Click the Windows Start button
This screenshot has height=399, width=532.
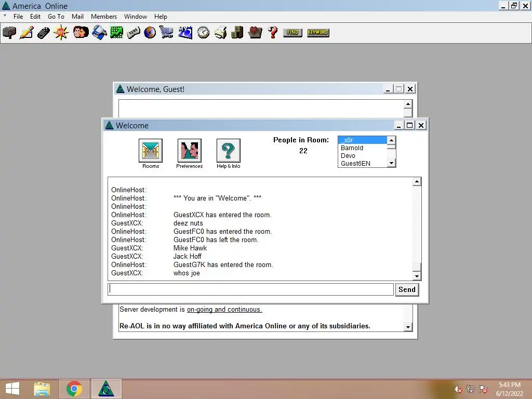12,389
